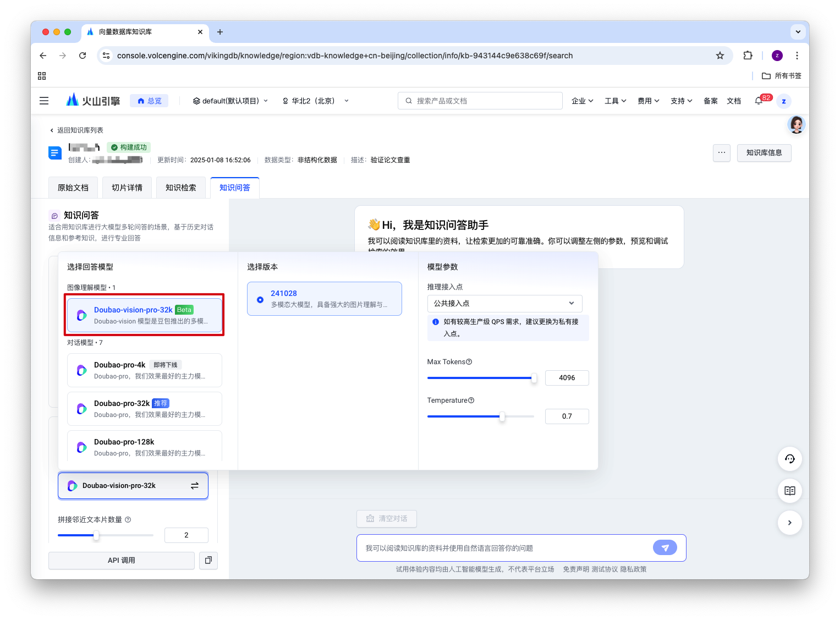The image size is (840, 620).
Task: Click the swap model icon beside Doubao-vision-pro-32k
Action: 195,486
